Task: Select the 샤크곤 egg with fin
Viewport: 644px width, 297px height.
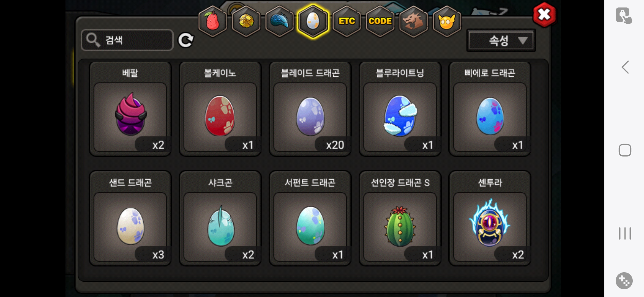Action: pyautogui.click(x=220, y=218)
